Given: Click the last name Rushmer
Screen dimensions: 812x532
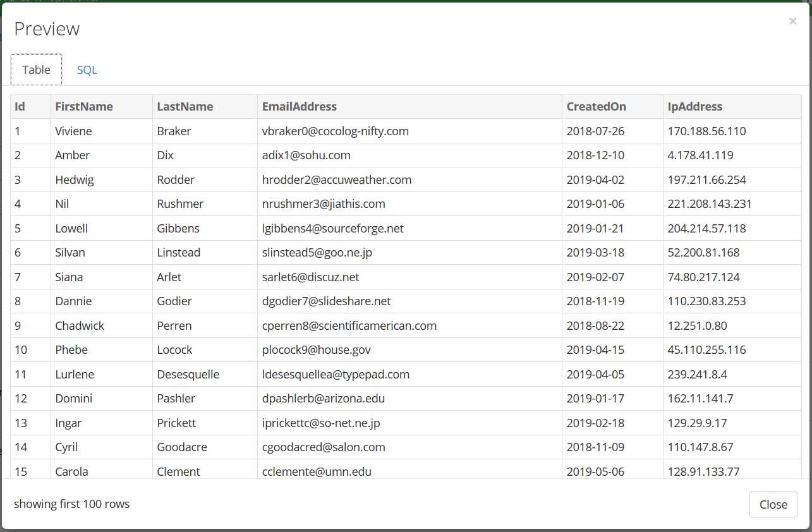Looking at the screenshot, I should coord(180,204).
